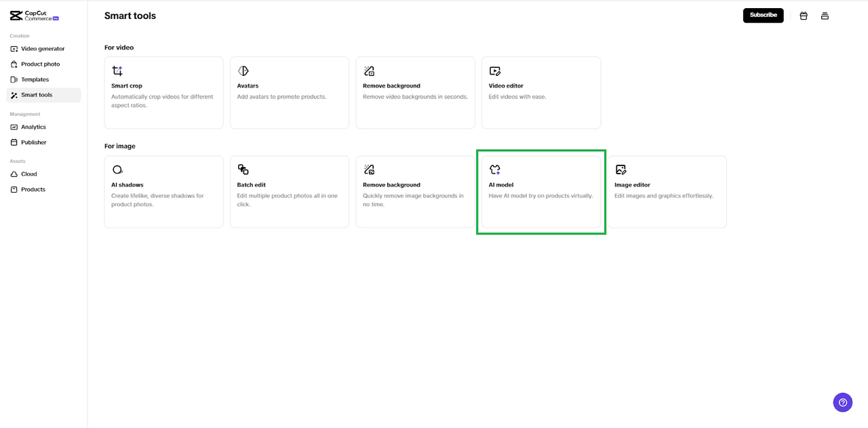Open the AI model tool title
The image size is (868, 428).
(501, 185)
